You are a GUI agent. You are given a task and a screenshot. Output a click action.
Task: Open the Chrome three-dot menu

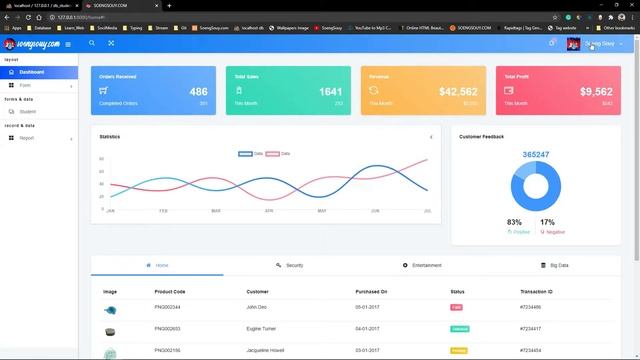pyautogui.click(x=633, y=18)
